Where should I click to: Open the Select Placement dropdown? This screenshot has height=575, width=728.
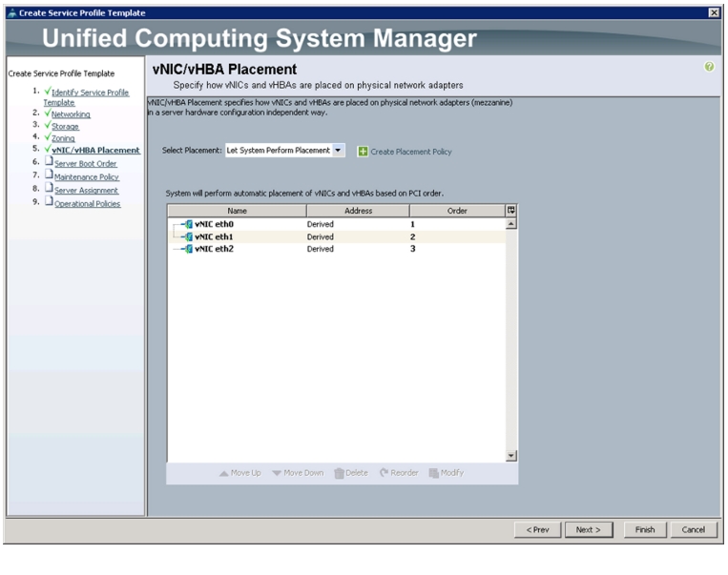tap(285, 151)
